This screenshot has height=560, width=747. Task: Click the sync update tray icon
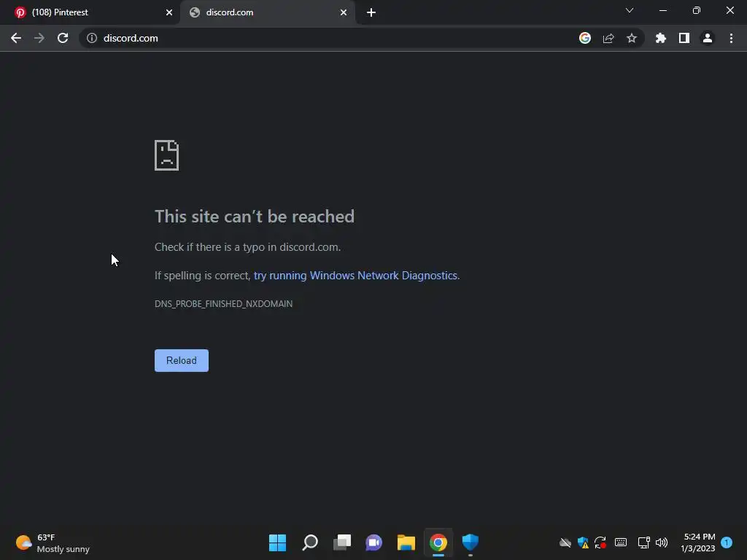point(600,542)
